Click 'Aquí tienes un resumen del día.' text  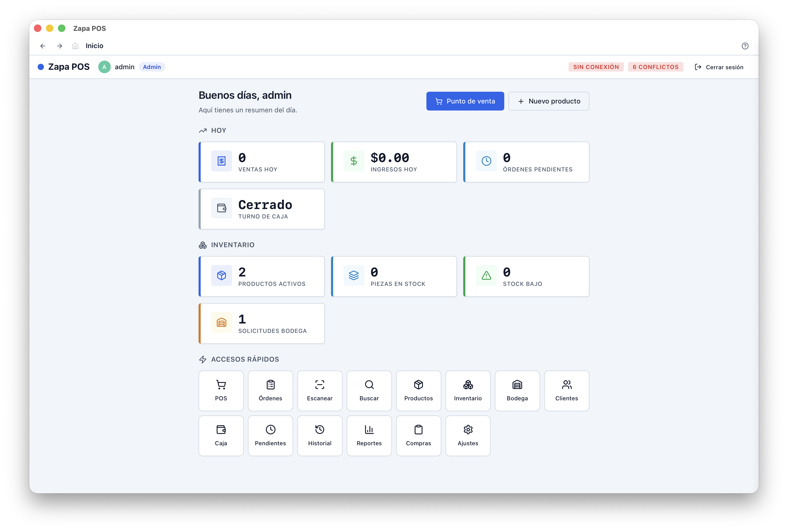(x=248, y=110)
